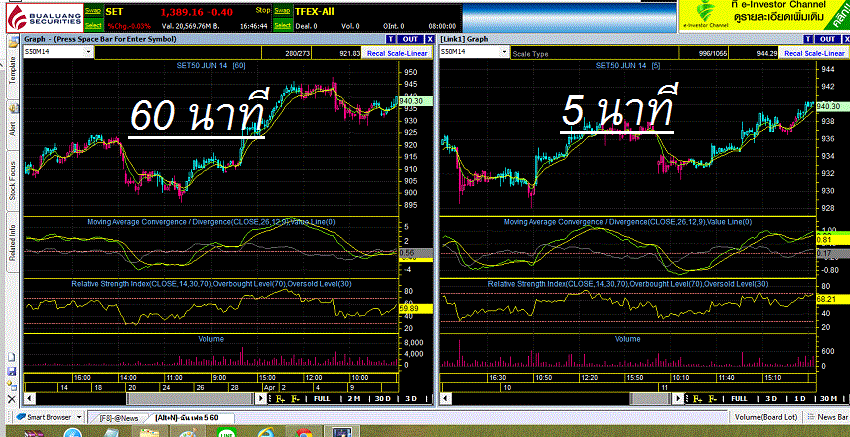Open the Smart Browser dropdown arrow
This screenshot has height=437, width=850.
79,417
